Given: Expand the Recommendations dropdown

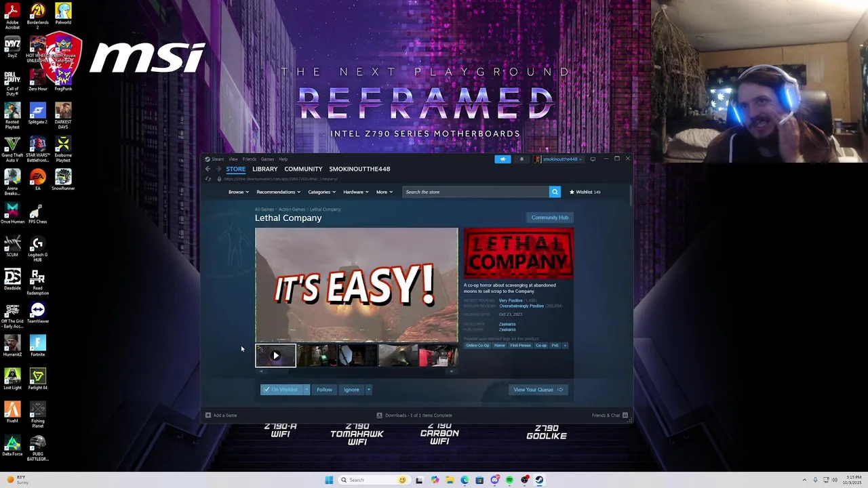Looking at the screenshot, I should 278,192.
